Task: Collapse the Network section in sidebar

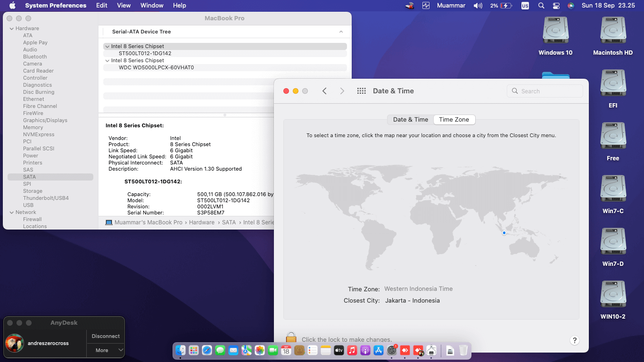Action: point(12,212)
